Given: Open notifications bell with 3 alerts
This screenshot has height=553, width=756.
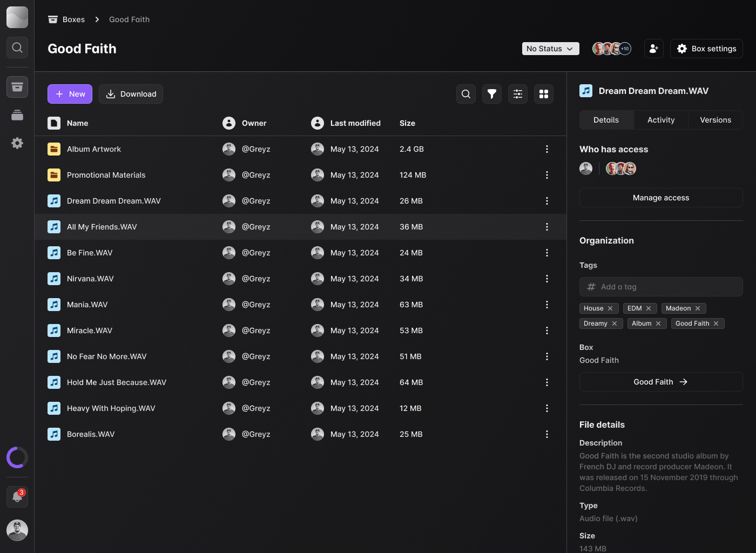Looking at the screenshot, I should (x=17, y=497).
